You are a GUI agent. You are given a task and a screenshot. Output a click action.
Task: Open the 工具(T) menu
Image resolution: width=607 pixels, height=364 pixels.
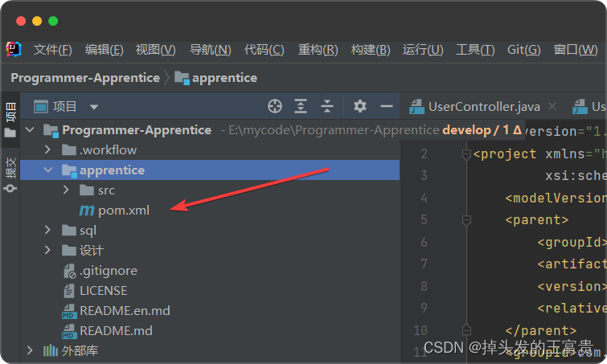tap(475, 50)
